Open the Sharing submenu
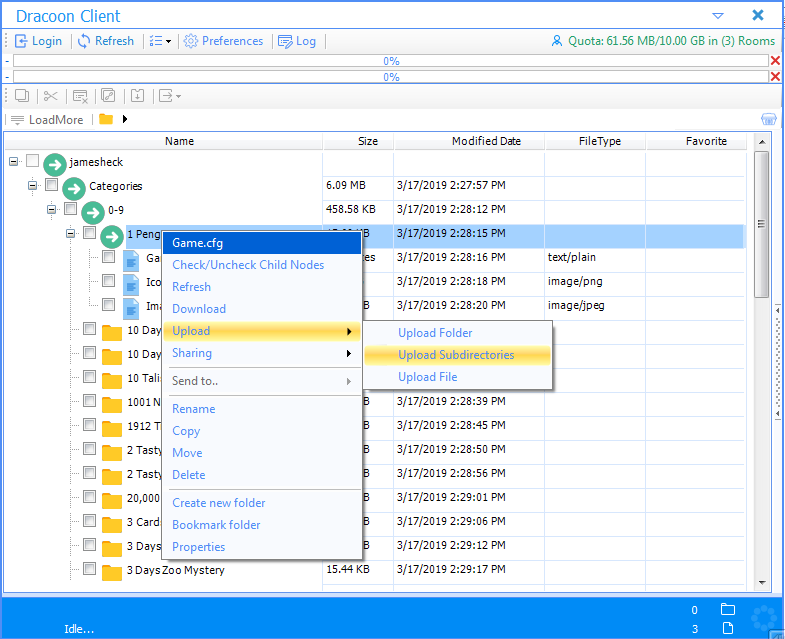 click(261, 353)
